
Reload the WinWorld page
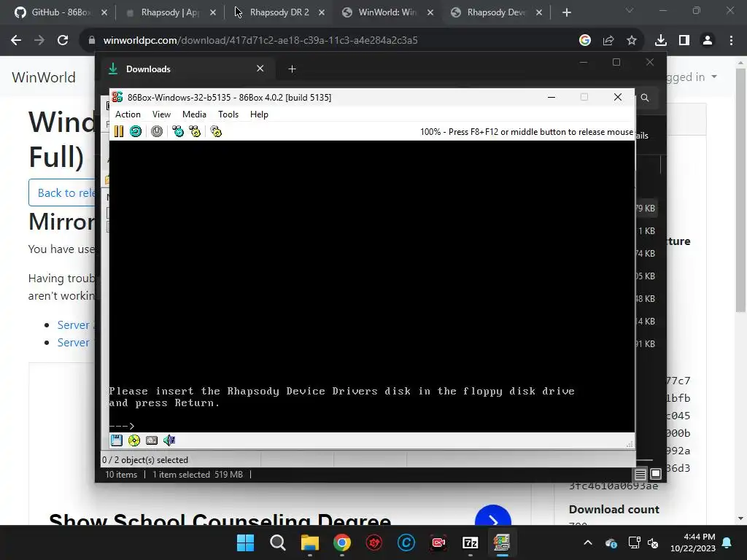pos(63,41)
